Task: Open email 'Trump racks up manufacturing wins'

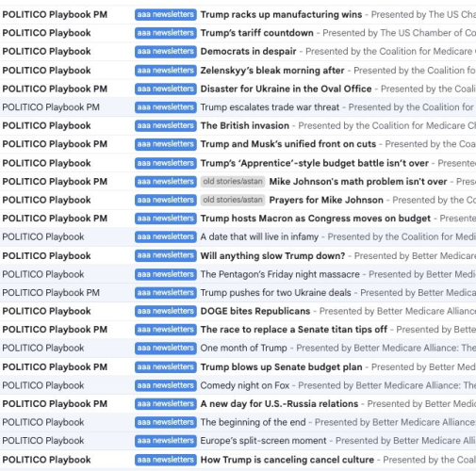Action: 281,15
